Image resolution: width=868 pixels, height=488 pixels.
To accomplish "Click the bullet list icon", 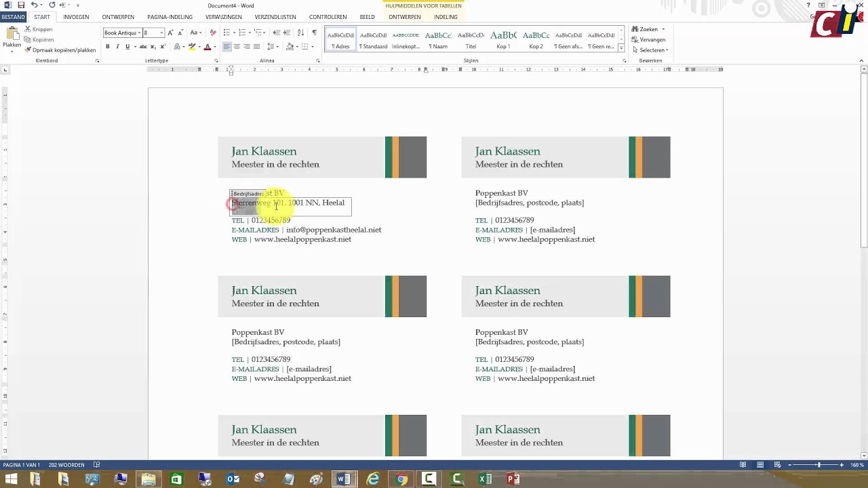I will (226, 33).
